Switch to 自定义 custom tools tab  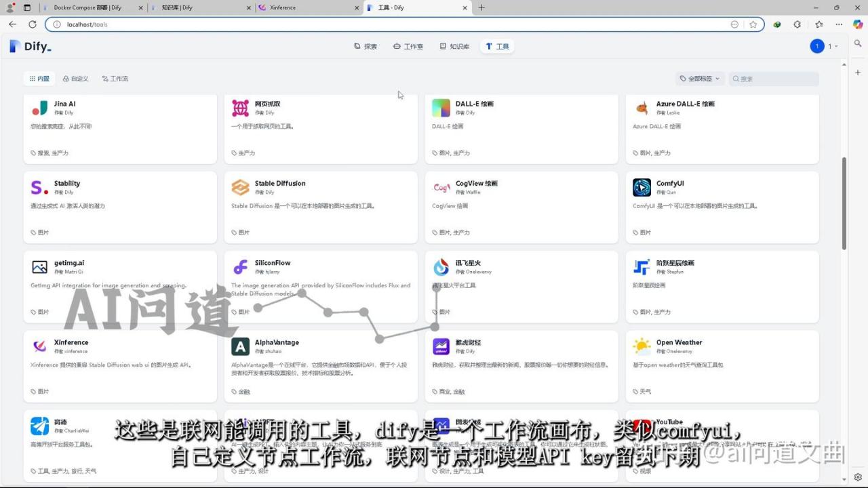coord(76,79)
